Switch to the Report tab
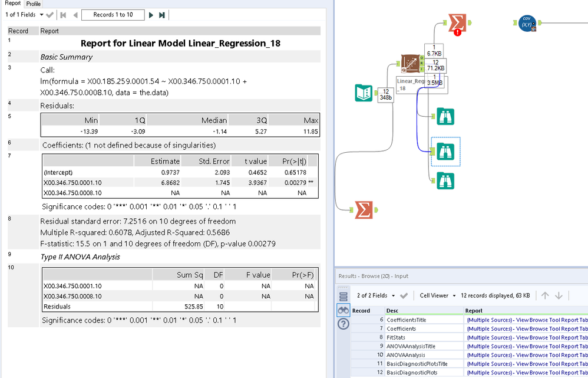 tap(12, 4)
